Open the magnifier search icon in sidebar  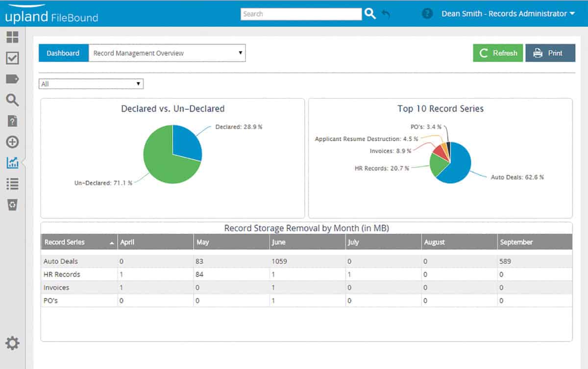[x=12, y=100]
